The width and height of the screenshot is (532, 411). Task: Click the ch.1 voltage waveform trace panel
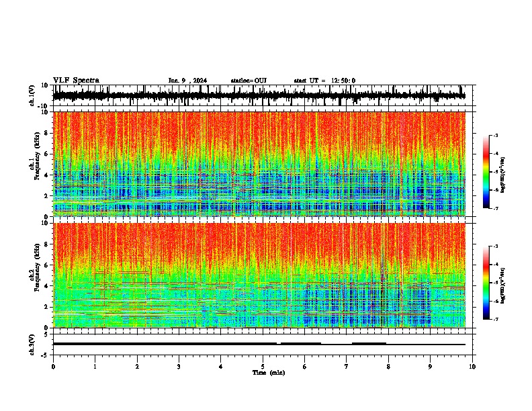click(x=262, y=95)
